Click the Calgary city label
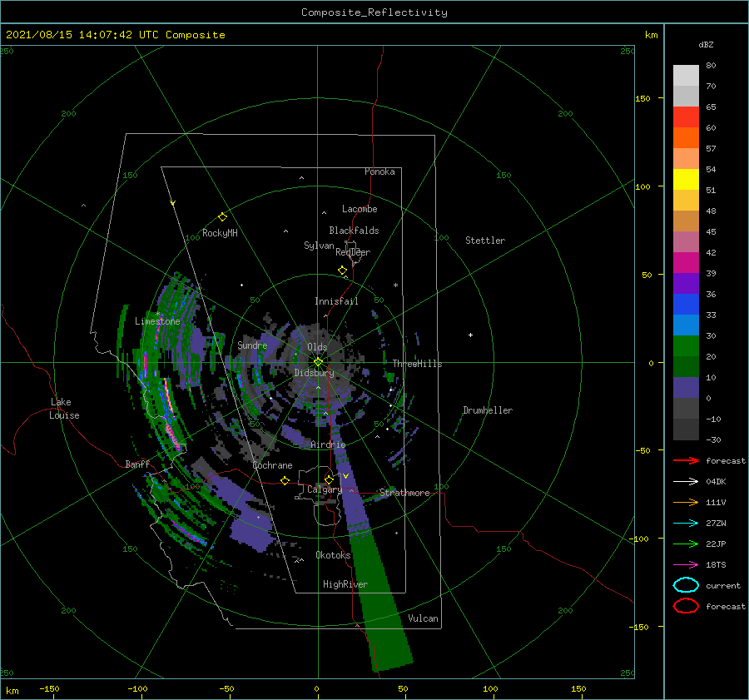Image resolution: width=749 pixels, height=700 pixels. (x=325, y=489)
